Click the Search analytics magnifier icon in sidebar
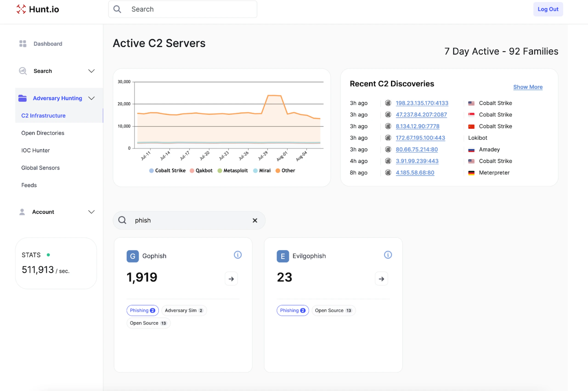This screenshot has width=588, height=391. coord(23,71)
